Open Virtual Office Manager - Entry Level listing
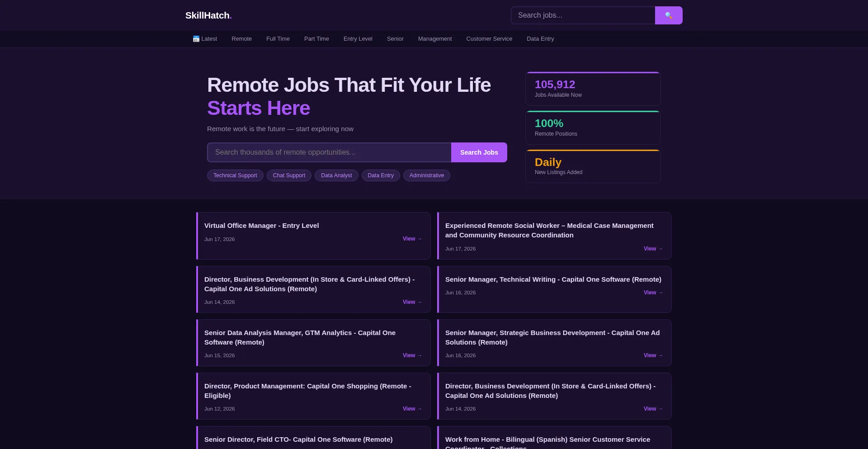The image size is (868, 449). coord(262,226)
